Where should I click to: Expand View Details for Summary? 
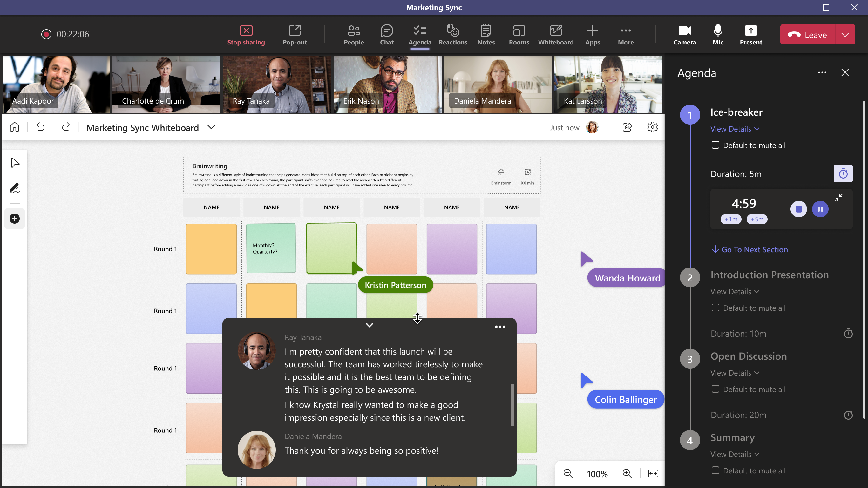click(735, 454)
